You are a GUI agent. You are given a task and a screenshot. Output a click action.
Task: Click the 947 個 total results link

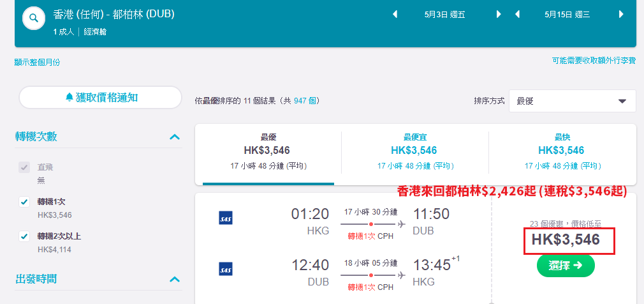pyautogui.click(x=305, y=101)
